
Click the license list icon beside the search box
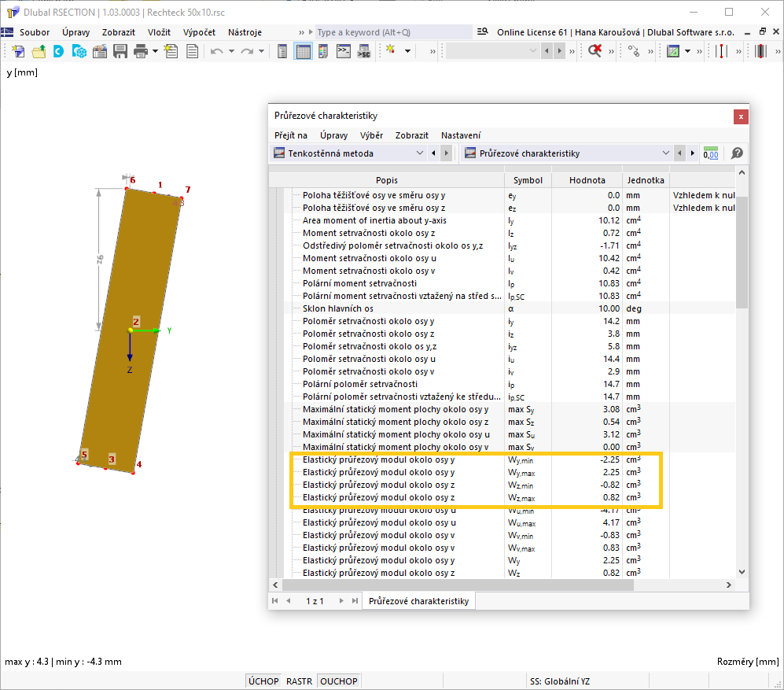(482, 32)
